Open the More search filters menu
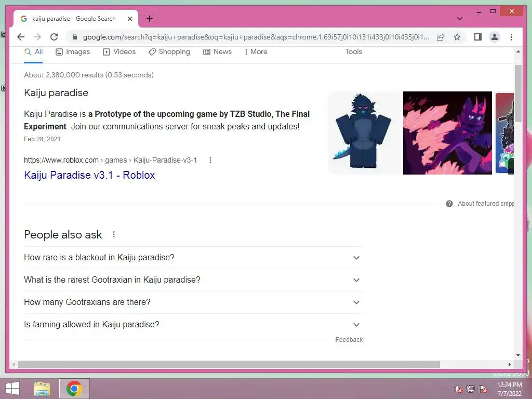 coord(256,52)
